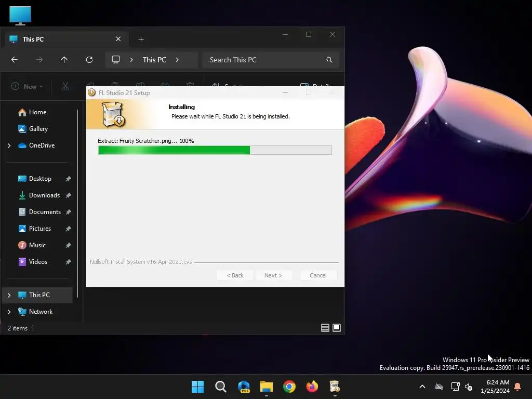Add a new File Explorer tab
Screen dimensions: 532x399
tap(141, 39)
